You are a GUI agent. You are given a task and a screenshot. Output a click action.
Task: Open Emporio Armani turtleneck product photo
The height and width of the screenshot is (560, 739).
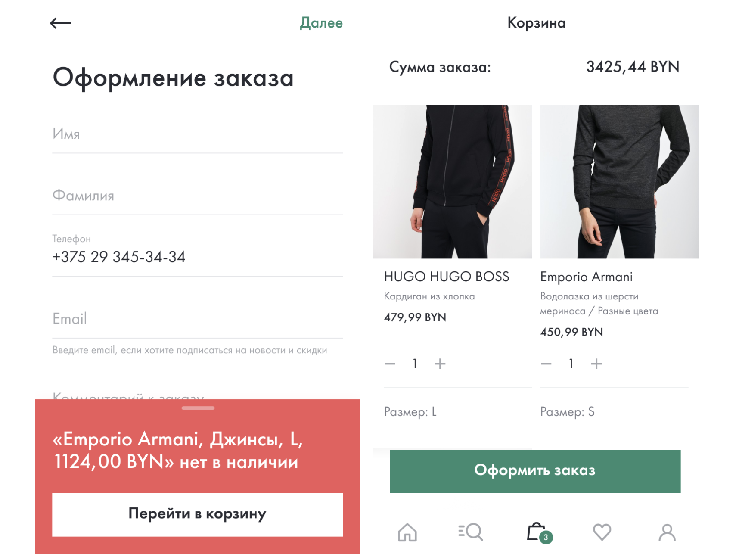[619, 181]
